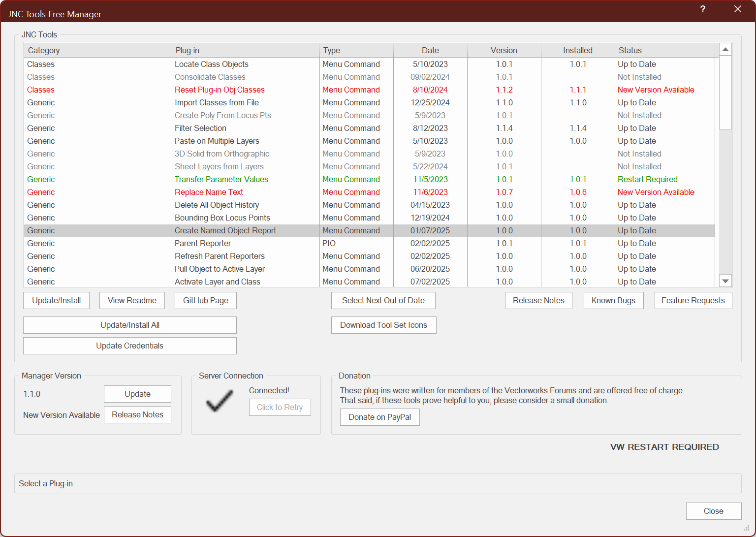Click Donate on PayPal
Screen dimensions: 756x537
(379, 417)
